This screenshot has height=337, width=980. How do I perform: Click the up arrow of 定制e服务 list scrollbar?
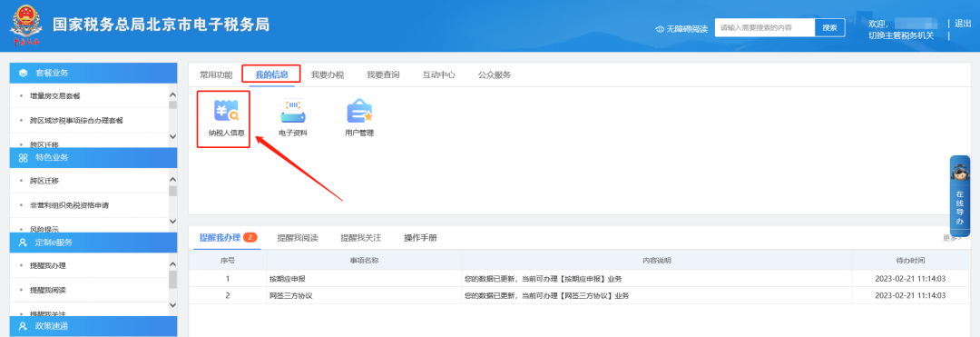(173, 263)
